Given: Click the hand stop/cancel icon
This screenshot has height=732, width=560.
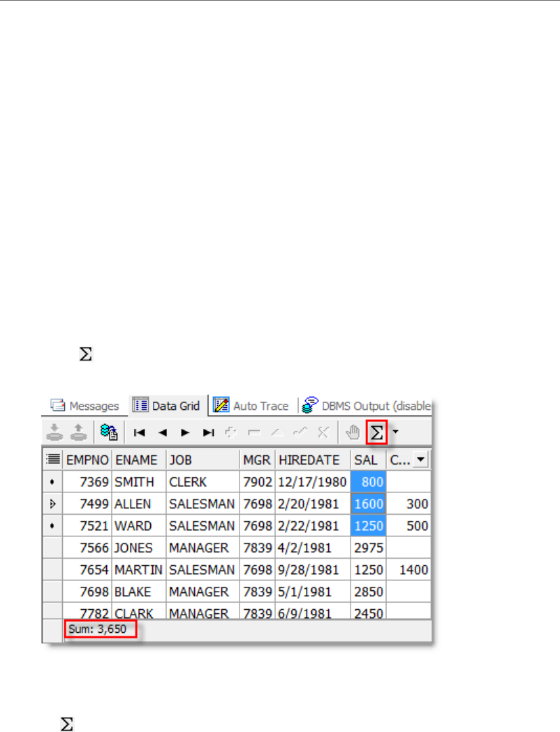Looking at the screenshot, I should pyautogui.click(x=353, y=432).
